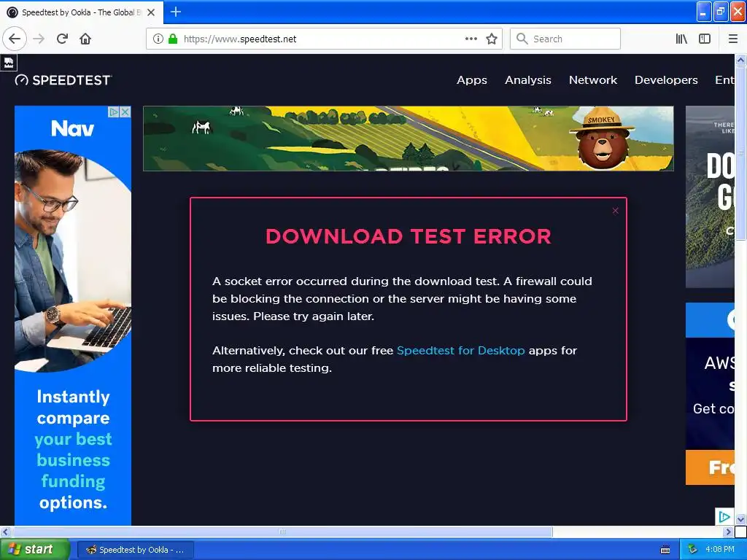
Task: Click the image icon below the back button
Action: 9,63
